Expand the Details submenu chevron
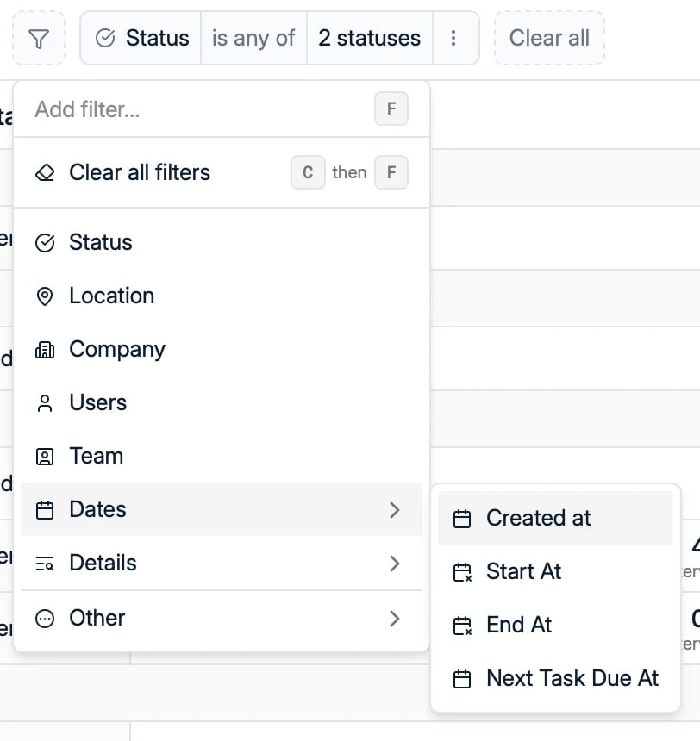Image resolution: width=700 pixels, height=741 pixels. point(395,564)
